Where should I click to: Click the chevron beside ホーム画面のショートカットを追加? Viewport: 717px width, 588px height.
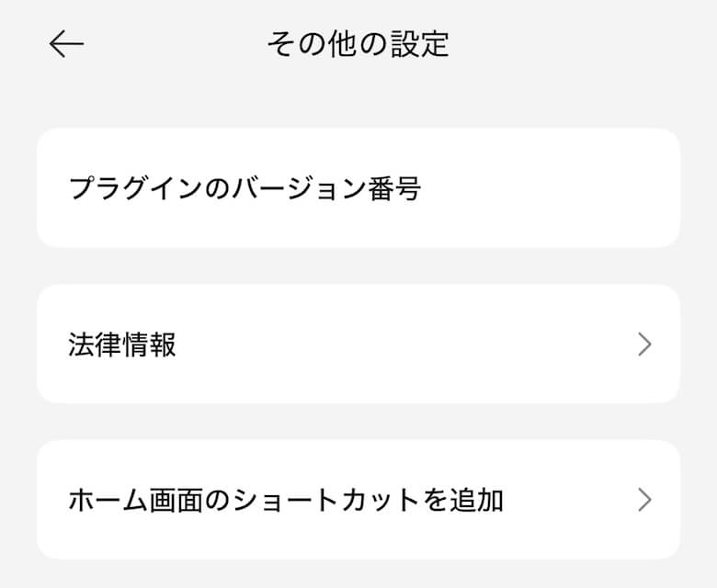point(644,500)
